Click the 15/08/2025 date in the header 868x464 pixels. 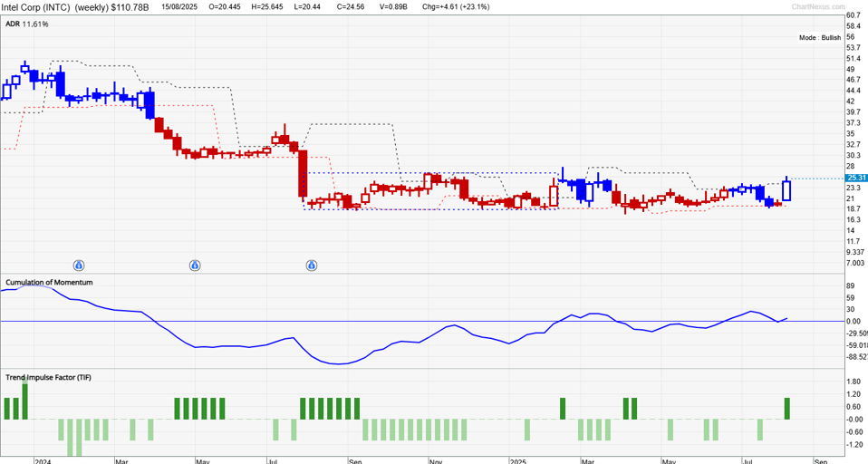tap(180, 7)
